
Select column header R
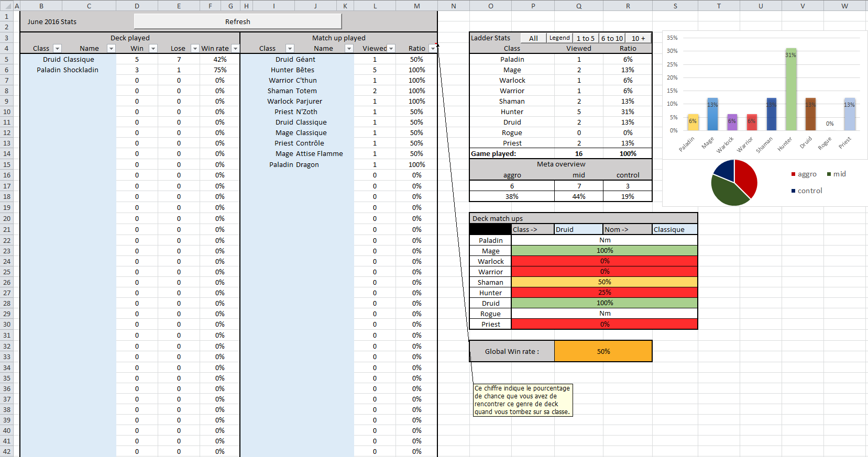point(628,6)
